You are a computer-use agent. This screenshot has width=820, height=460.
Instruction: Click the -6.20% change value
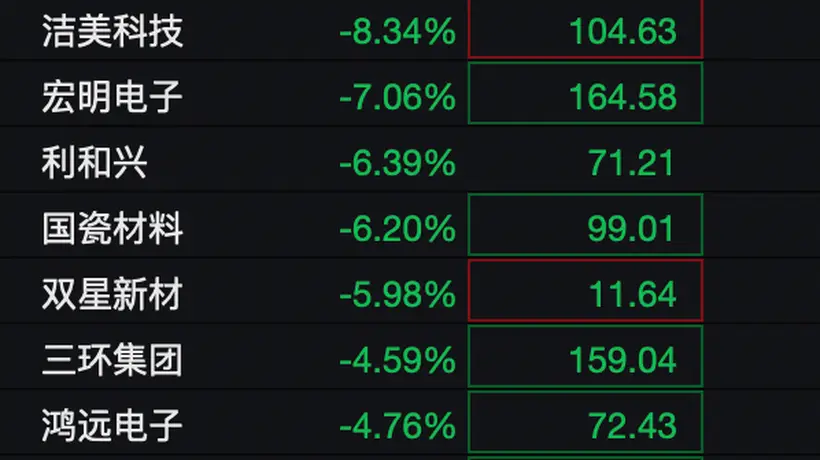(397, 228)
